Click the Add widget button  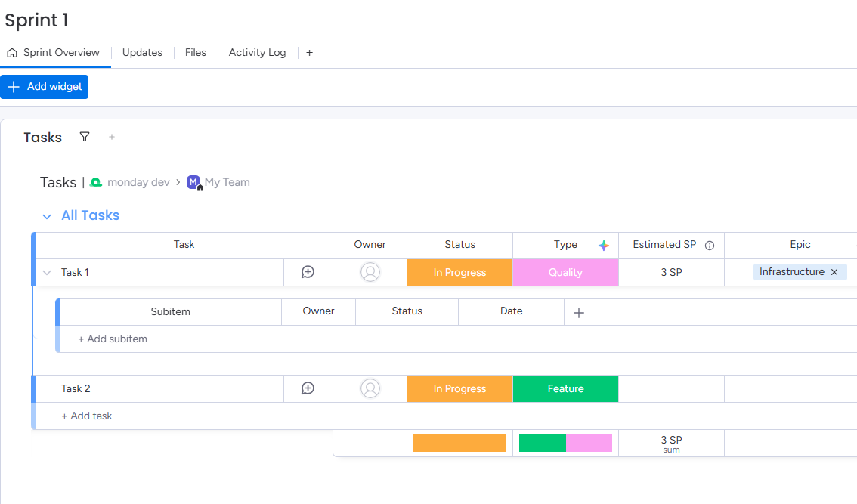(44, 86)
